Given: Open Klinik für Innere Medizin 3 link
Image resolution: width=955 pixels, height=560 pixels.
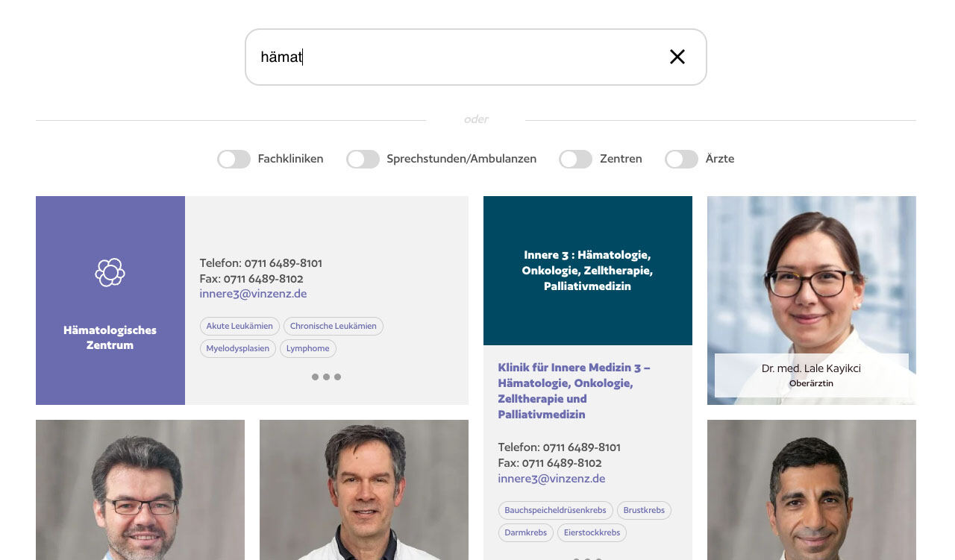Looking at the screenshot, I should click(x=574, y=391).
